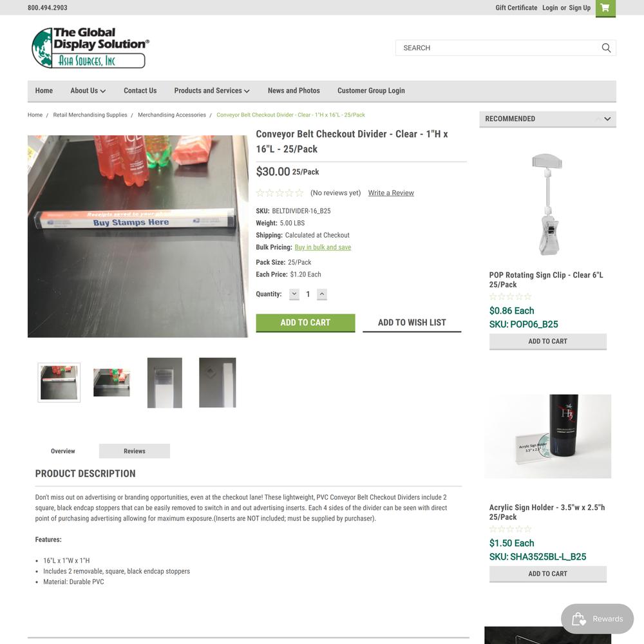644x644 pixels.
Task: Click Write a Review link
Action: tap(391, 193)
